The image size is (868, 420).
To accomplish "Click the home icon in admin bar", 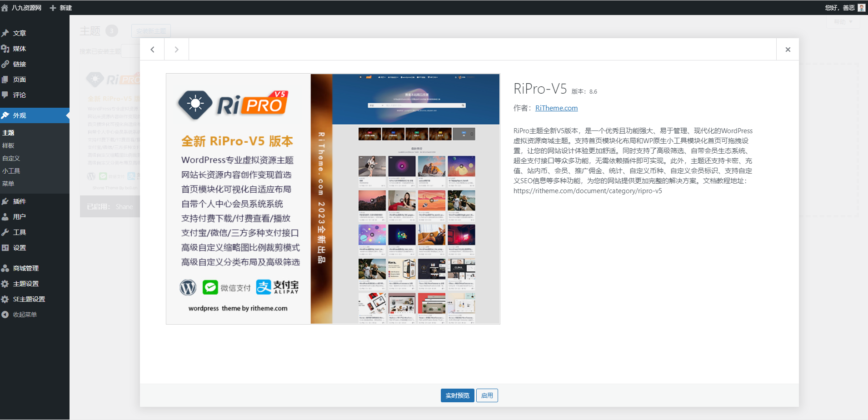I will tap(5, 8).
